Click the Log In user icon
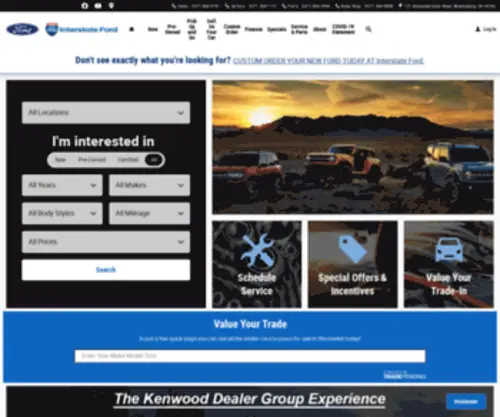The height and width of the screenshot is (417, 500). [x=478, y=29]
